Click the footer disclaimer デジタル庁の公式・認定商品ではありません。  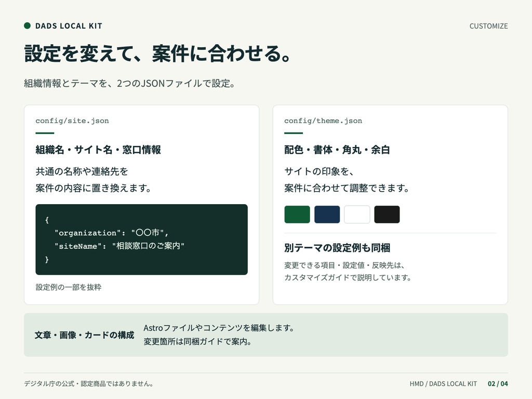89,384
